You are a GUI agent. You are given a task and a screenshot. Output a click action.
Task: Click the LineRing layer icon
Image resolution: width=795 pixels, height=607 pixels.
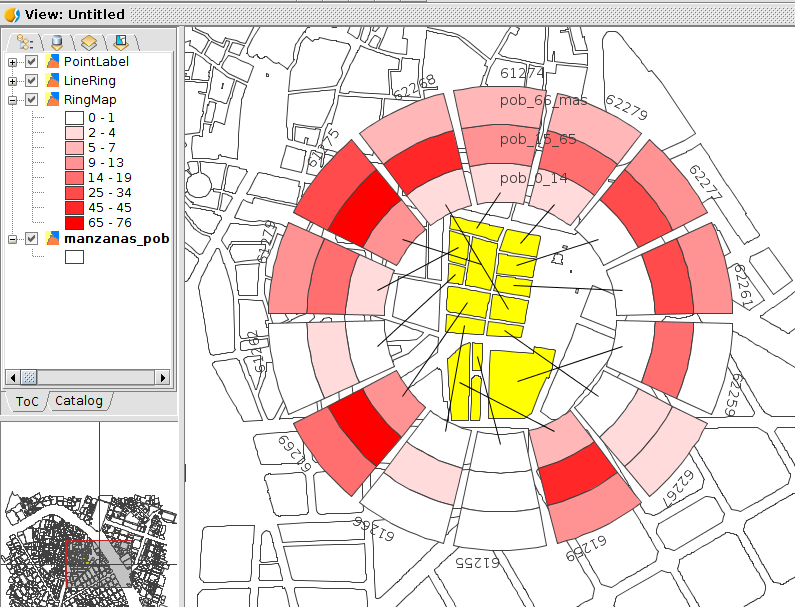53,81
